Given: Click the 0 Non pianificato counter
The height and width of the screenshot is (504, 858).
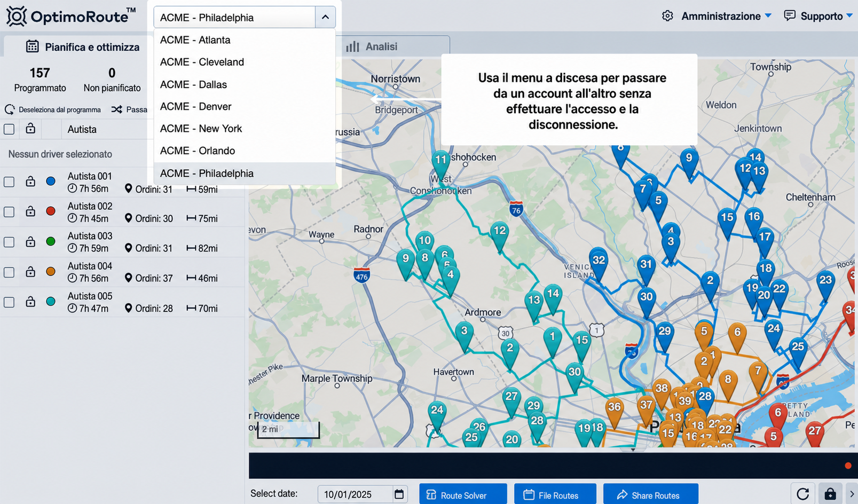Looking at the screenshot, I should 112,79.
